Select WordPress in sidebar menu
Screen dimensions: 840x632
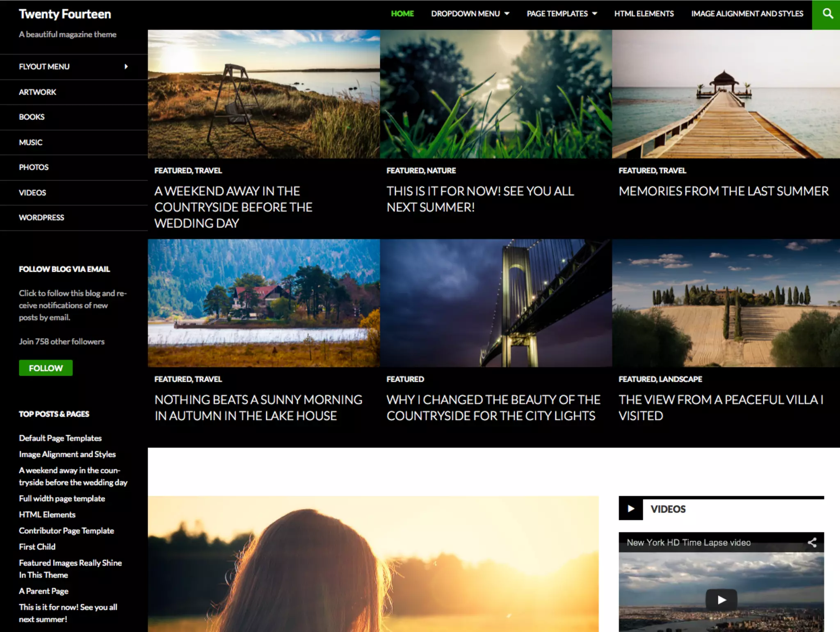click(41, 217)
